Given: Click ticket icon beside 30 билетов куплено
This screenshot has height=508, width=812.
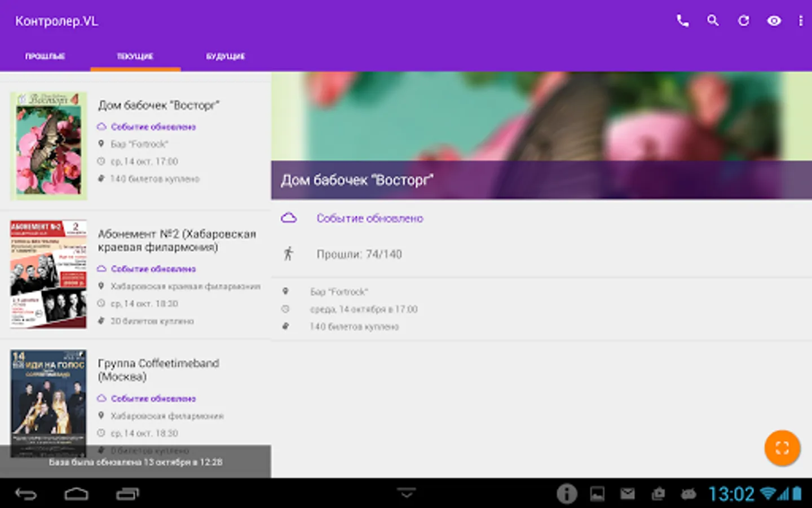Looking at the screenshot, I should tap(101, 321).
